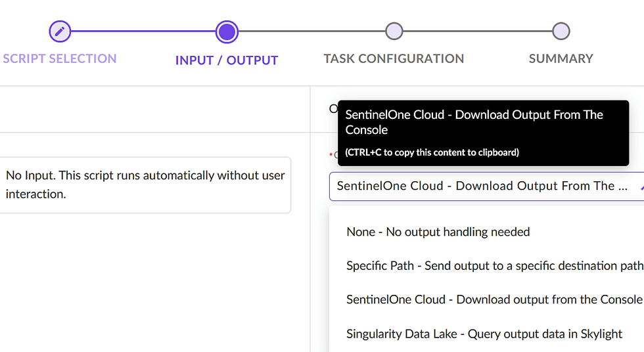Click the black tooltip title text
The height and width of the screenshot is (352, 644).
pyautogui.click(x=474, y=122)
